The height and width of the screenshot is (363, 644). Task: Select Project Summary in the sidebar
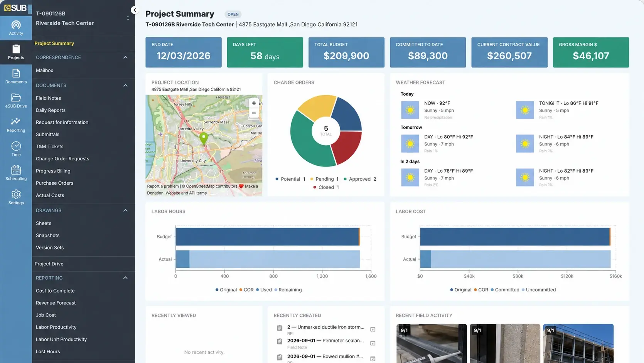(54, 44)
